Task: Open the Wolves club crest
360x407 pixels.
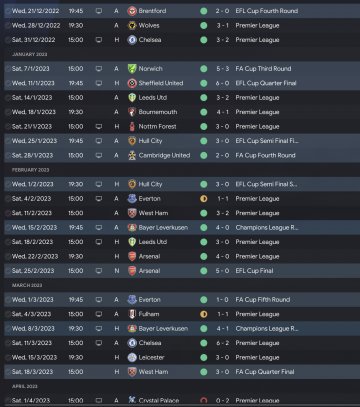Action: 132,25
